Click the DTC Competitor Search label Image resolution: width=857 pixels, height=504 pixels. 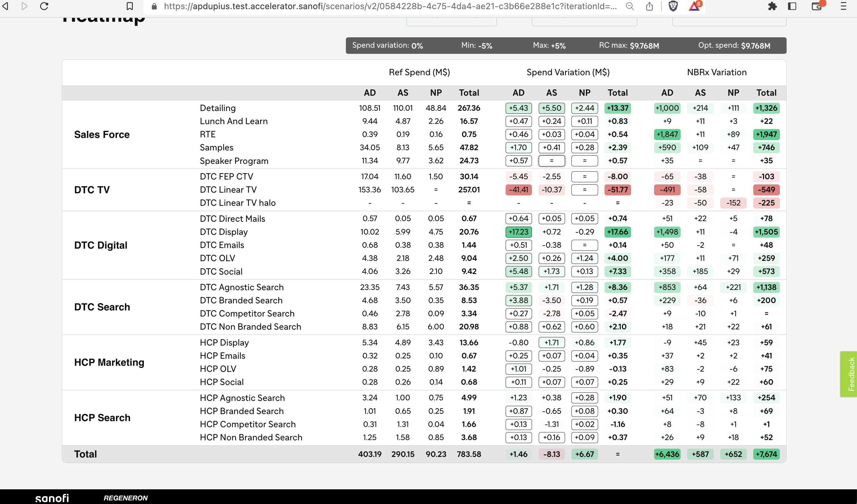point(247,313)
